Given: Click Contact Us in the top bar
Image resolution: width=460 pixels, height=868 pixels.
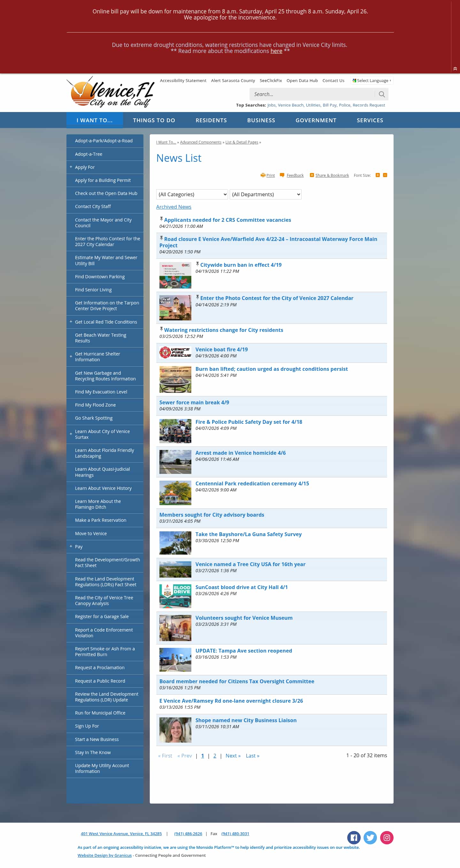Looking at the screenshot, I should point(333,80).
